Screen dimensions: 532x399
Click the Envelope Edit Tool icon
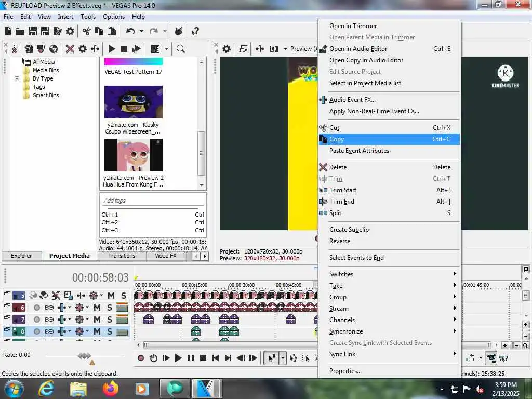[294, 358]
